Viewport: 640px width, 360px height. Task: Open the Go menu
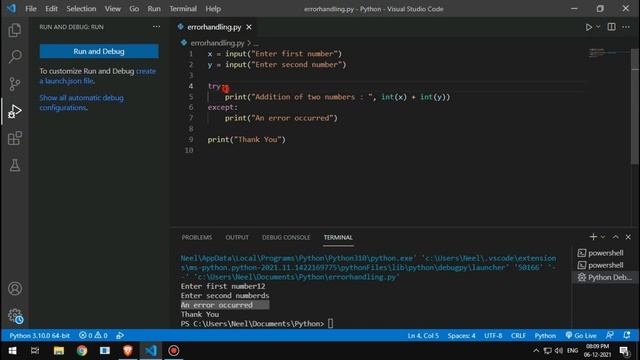134,9
